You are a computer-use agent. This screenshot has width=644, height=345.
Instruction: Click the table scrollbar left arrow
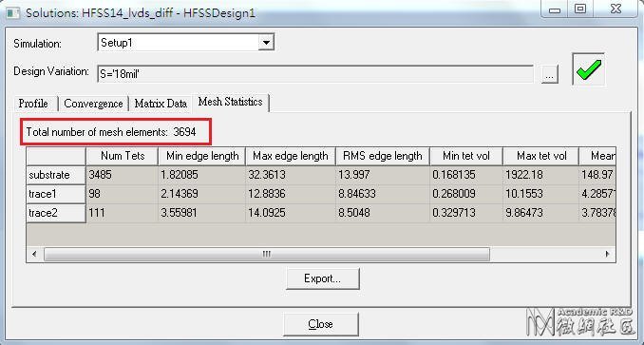tap(34, 254)
